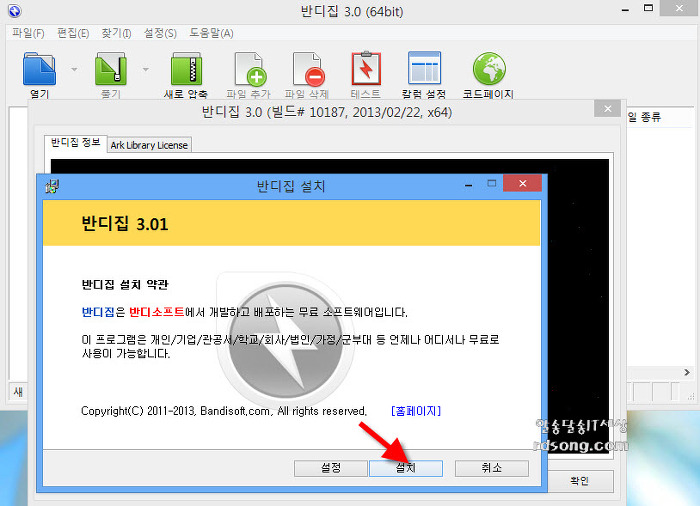The image size is (700, 506).
Task: Click the 파일 삭제 (Delete File) icon
Action: [x=309, y=70]
